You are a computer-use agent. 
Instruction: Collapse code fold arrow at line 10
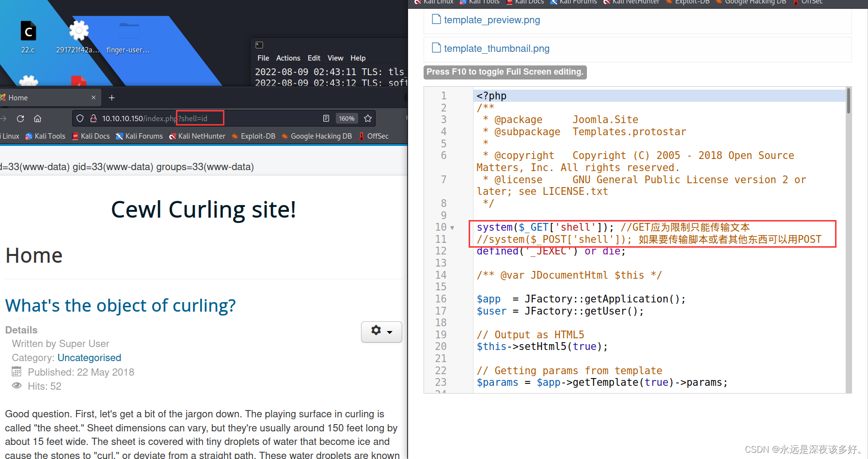(452, 227)
